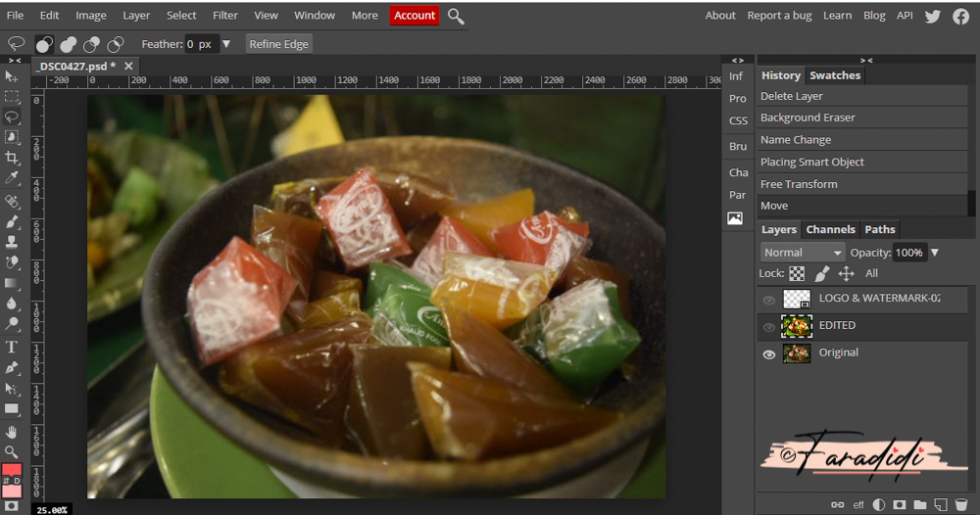980x515 pixels.
Task: Select the Rectangle shape tool
Action: click(11, 409)
